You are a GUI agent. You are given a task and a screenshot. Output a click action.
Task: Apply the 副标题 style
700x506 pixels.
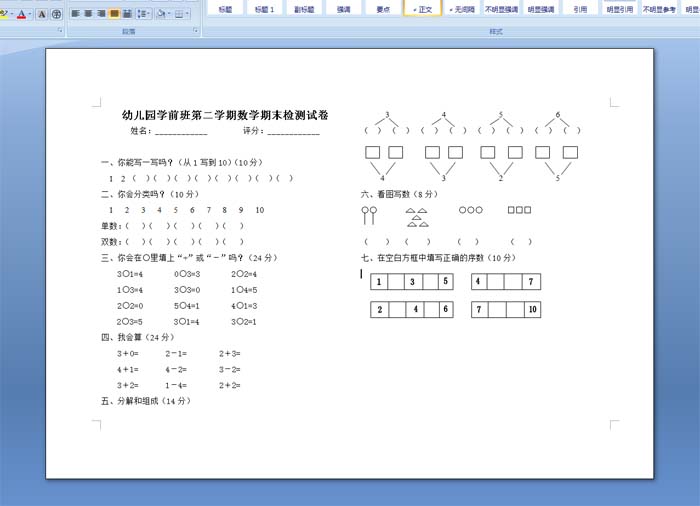(304, 8)
